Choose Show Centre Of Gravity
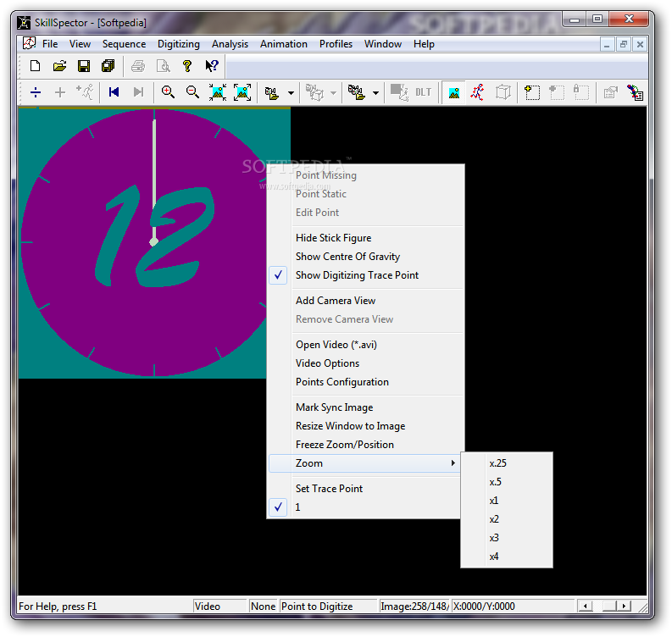Viewport: 672px width, 637px height. click(x=365, y=257)
